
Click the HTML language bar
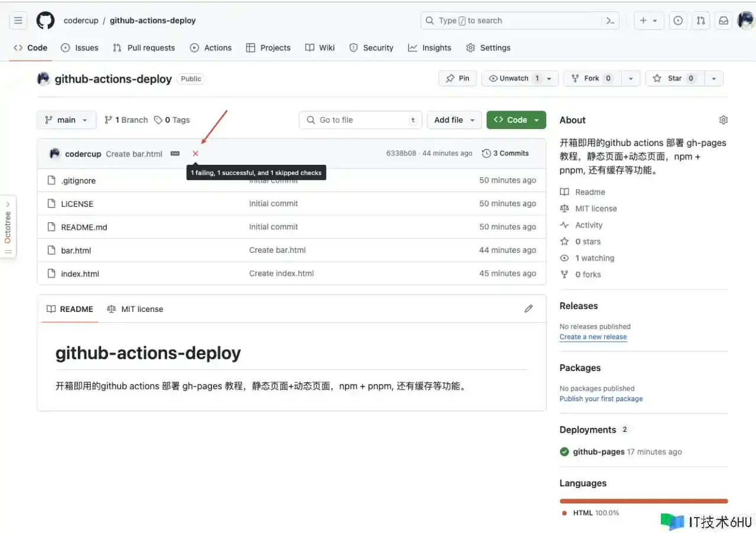click(x=643, y=500)
